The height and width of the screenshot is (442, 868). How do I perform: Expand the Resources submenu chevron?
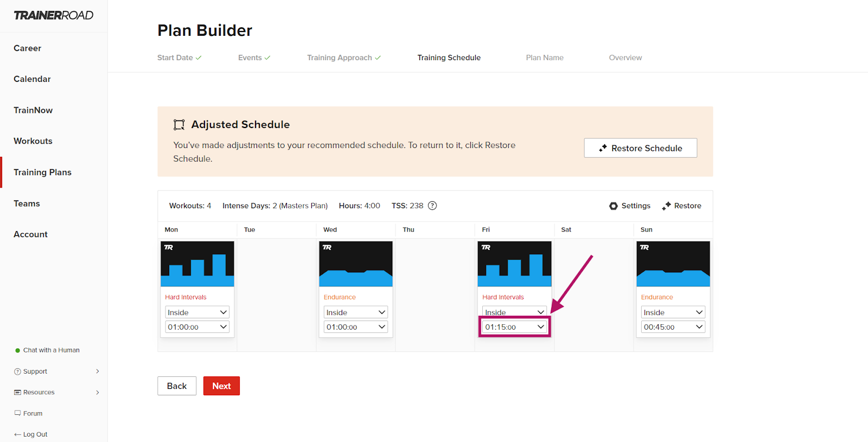(x=98, y=392)
